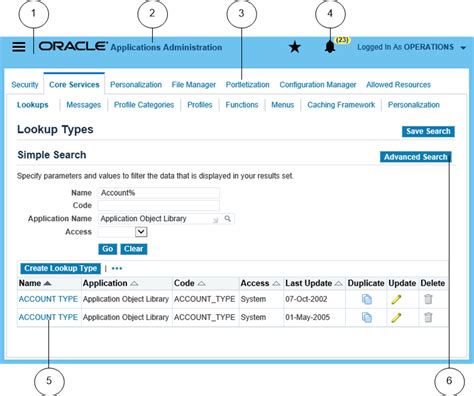This screenshot has width=474, height=396.
Task: Open the three-dots table actions menu
Action: coord(117,268)
